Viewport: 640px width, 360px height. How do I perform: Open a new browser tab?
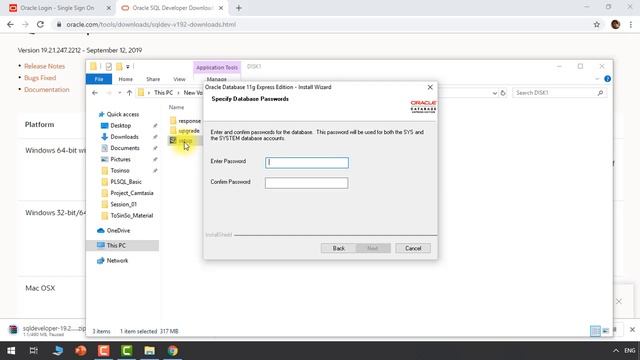239,8
